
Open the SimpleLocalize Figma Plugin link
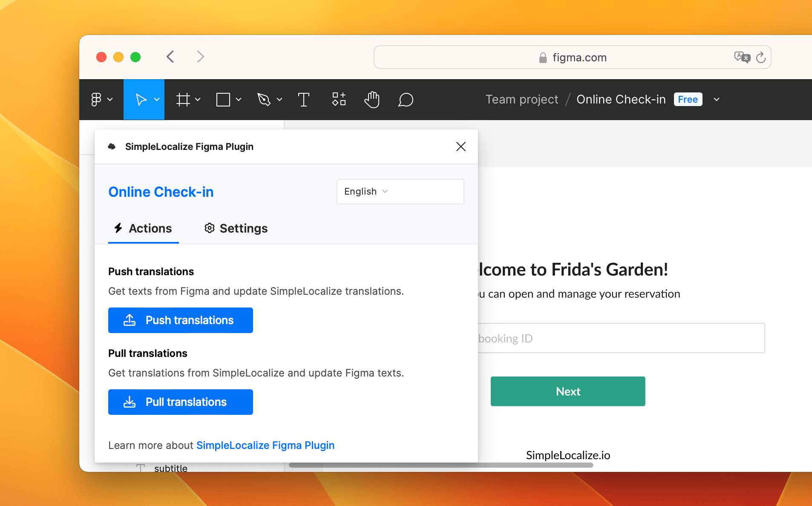[265, 446]
